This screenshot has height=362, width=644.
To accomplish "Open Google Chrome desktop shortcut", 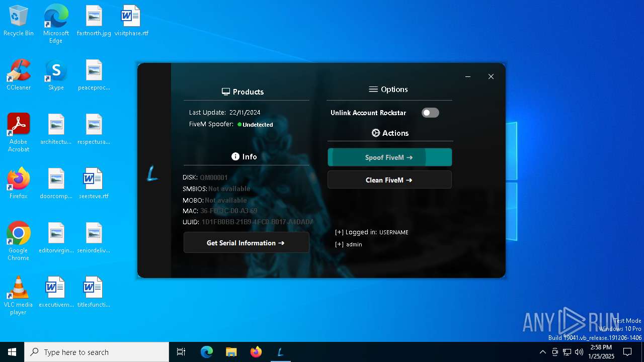I will click(x=19, y=241).
